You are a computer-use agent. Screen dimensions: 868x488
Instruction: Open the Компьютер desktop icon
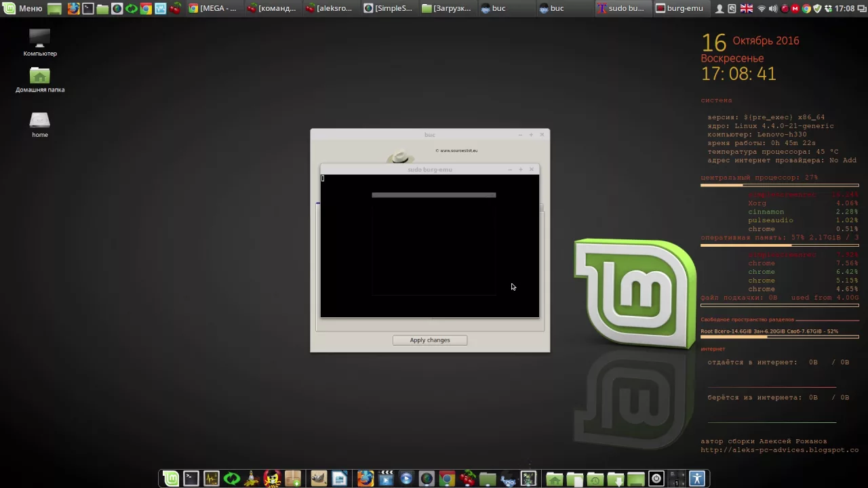pos(40,43)
